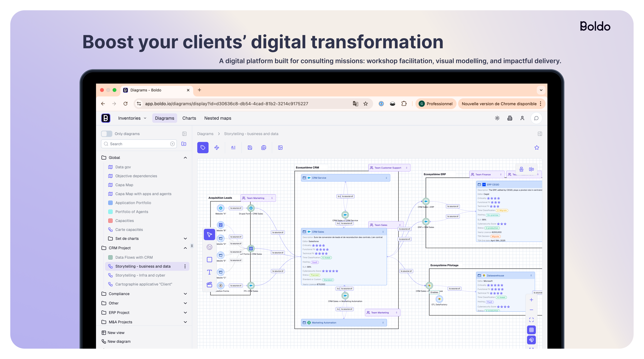The height and width of the screenshot is (359, 644).
Task: Select the tag tool in diagram toolbar
Action: 203,148
